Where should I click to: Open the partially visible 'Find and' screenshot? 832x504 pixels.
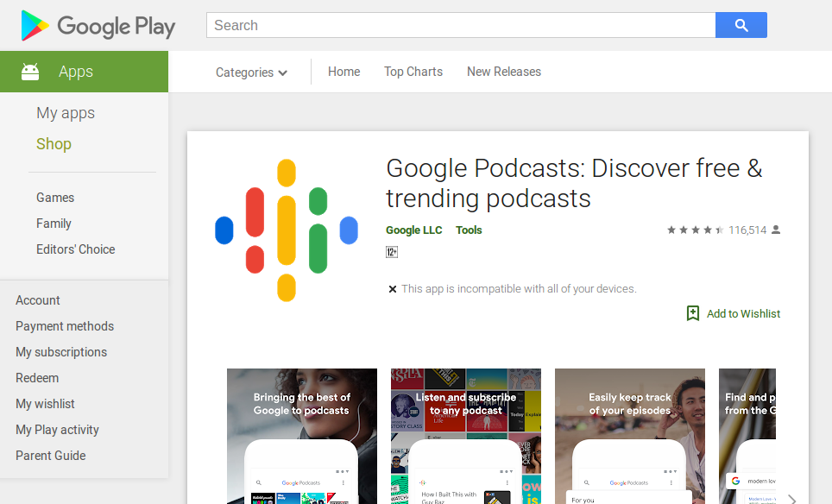[x=747, y=436]
